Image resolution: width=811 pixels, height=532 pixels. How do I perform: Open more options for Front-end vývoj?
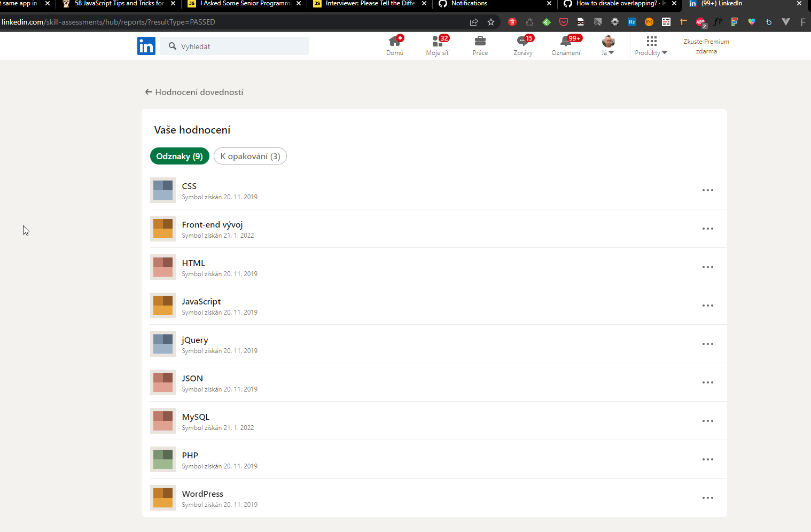click(x=708, y=229)
